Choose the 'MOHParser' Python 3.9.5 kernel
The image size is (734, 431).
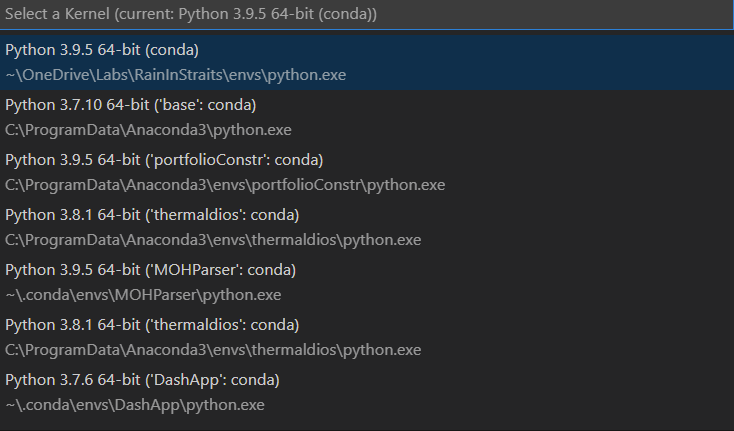tap(367, 282)
